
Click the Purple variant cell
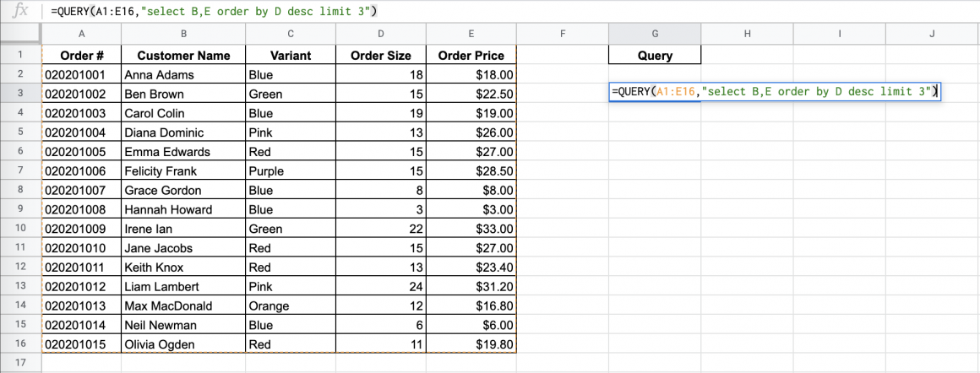pos(290,171)
